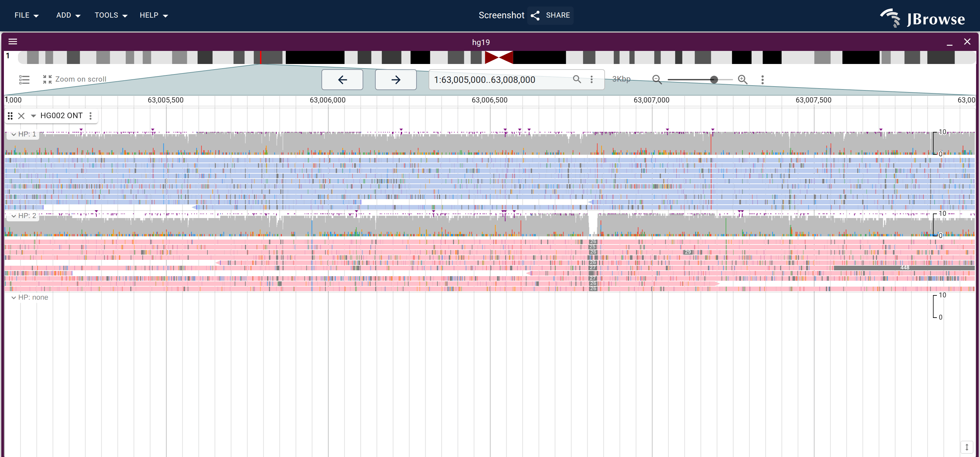980x457 pixels.
Task: Collapse HG002 ONT track dropdown arrow
Action: [x=33, y=116]
